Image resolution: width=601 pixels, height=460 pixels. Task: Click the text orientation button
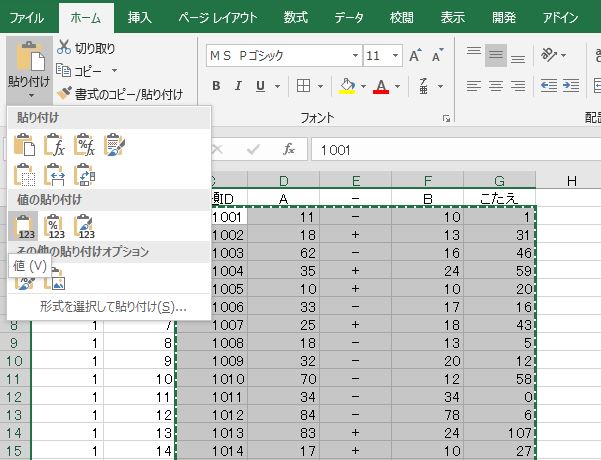(549, 56)
